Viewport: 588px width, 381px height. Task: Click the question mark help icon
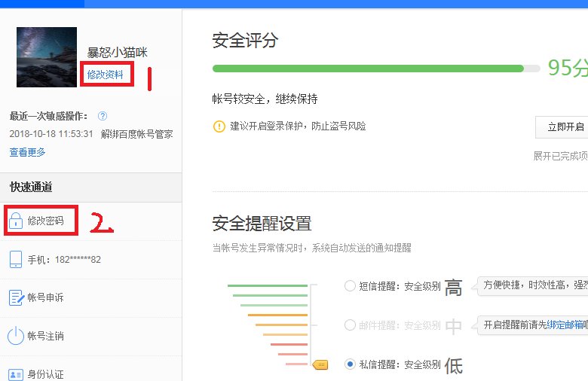(x=103, y=116)
